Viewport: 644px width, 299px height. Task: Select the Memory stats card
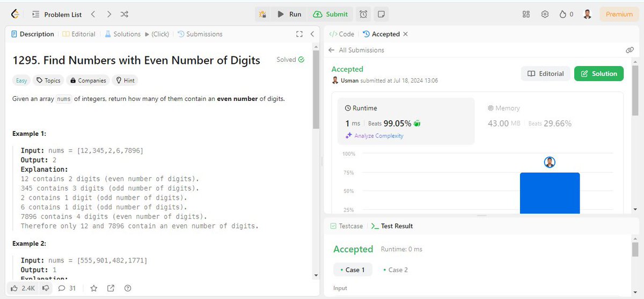[x=548, y=121]
